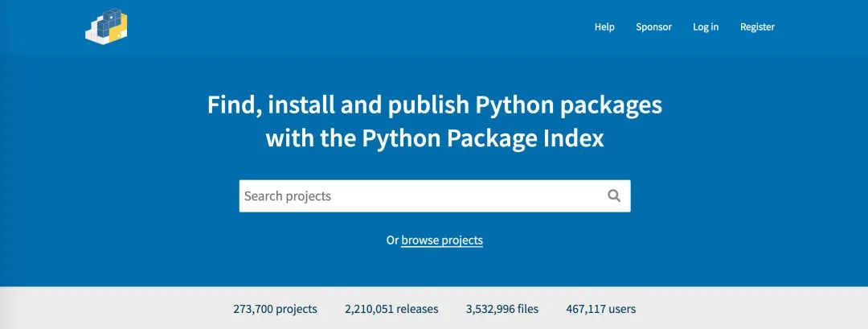Open the Help page

[x=604, y=27]
